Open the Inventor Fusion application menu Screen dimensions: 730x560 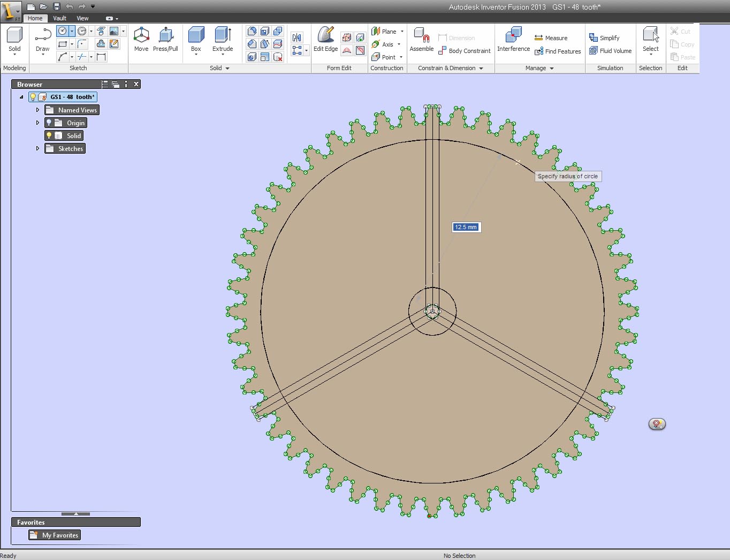point(11,11)
